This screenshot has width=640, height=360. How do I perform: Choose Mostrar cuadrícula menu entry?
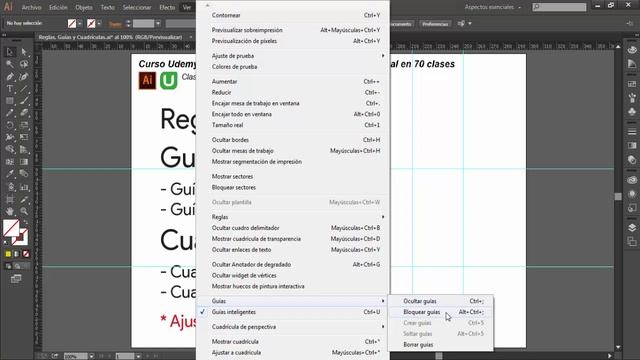(293, 341)
